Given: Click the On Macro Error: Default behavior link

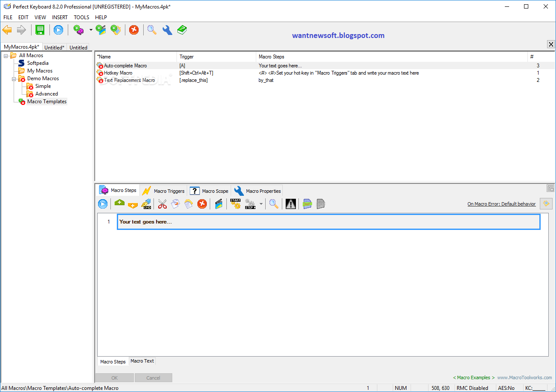Looking at the screenshot, I should (x=501, y=203).
